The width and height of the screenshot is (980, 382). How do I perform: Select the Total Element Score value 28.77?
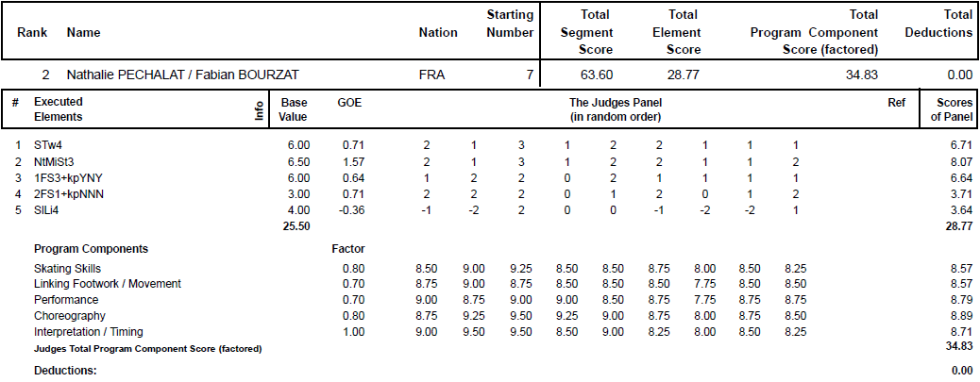point(684,75)
